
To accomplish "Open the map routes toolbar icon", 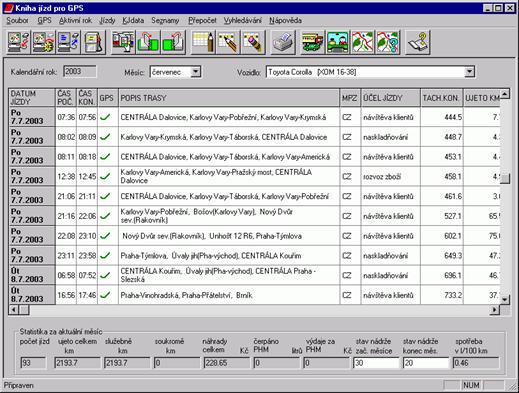I will point(362,42).
